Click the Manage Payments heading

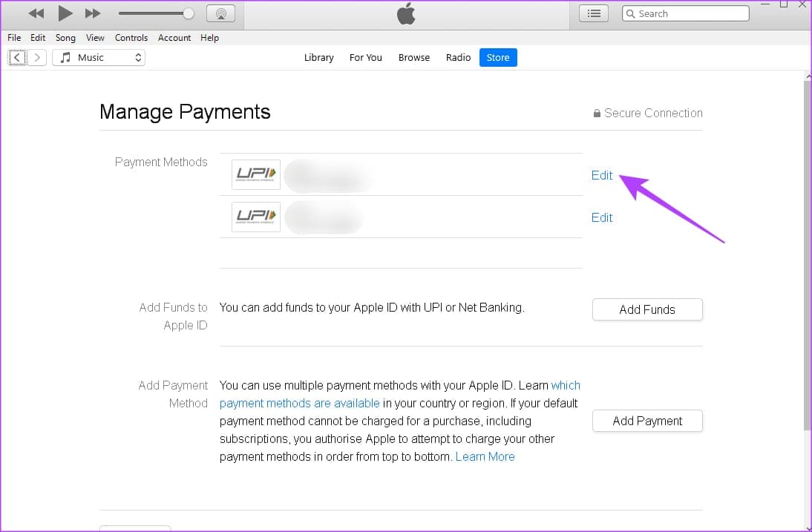[185, 112]
